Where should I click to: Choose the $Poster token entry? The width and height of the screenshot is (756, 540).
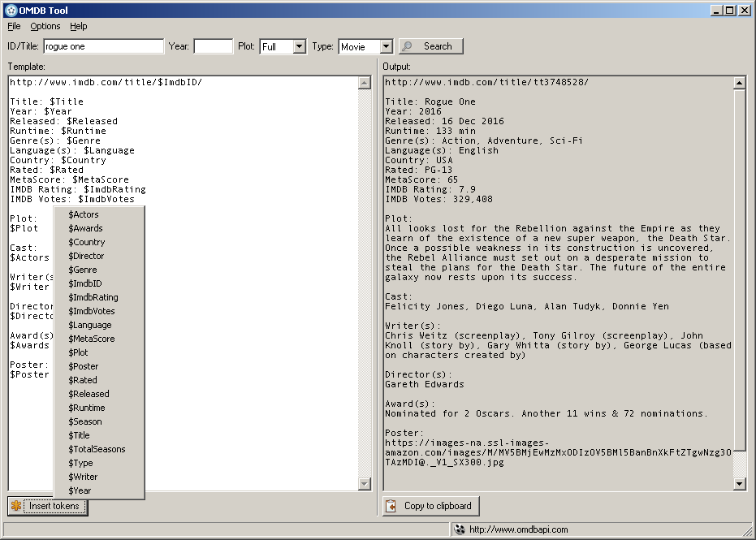(x=99, y=366)
